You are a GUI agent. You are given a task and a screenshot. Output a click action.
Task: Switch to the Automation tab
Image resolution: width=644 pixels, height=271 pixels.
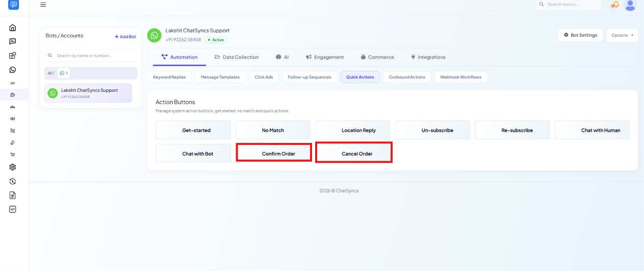click(179, 57)
